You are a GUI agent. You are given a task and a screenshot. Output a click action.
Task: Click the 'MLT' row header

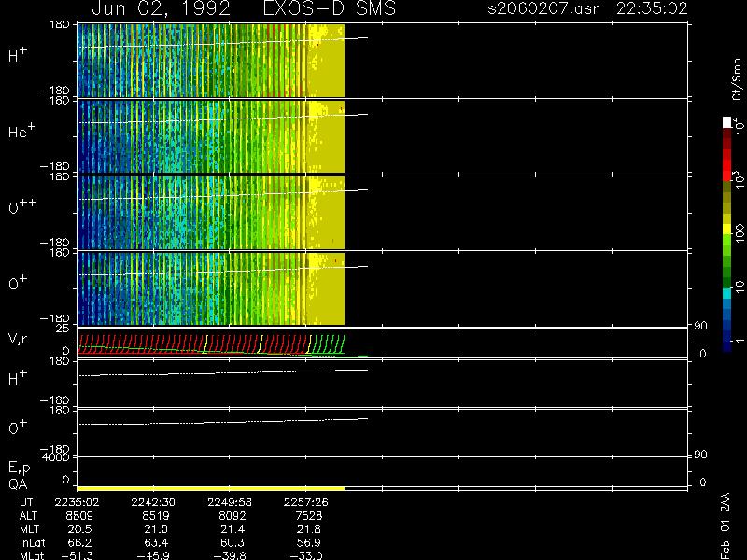(x=29, y=529)
